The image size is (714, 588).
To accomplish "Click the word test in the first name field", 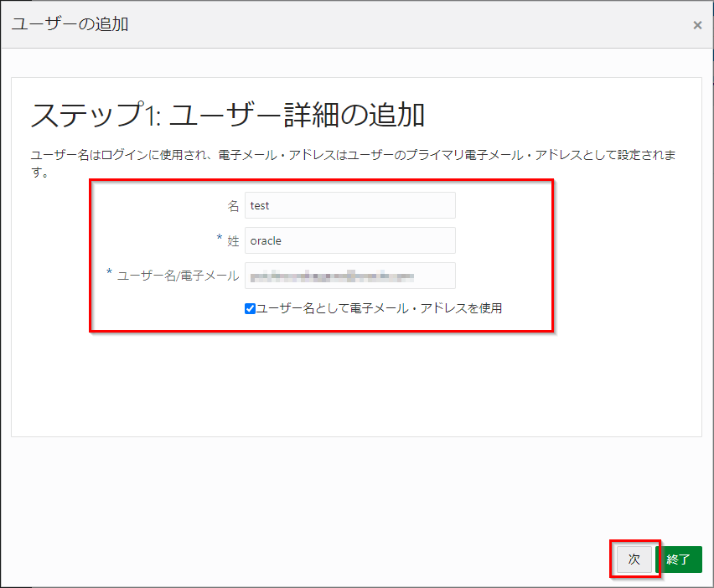I will [x=260, y=205].
